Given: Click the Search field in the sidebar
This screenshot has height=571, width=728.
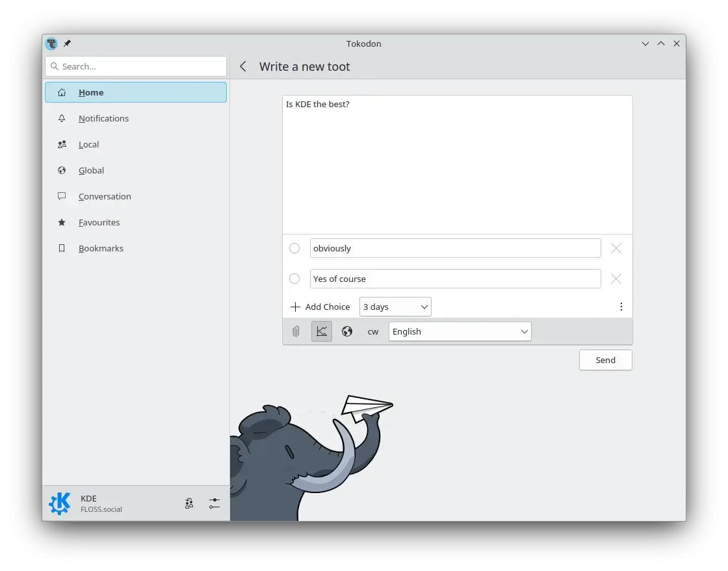Looking at the screenshot, I should click(136, 66).
